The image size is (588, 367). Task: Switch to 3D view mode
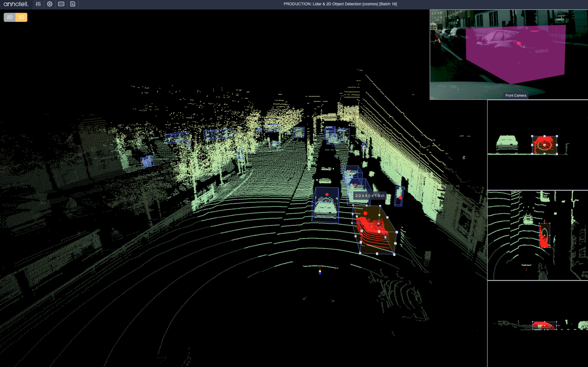click(x=21, y=17)
